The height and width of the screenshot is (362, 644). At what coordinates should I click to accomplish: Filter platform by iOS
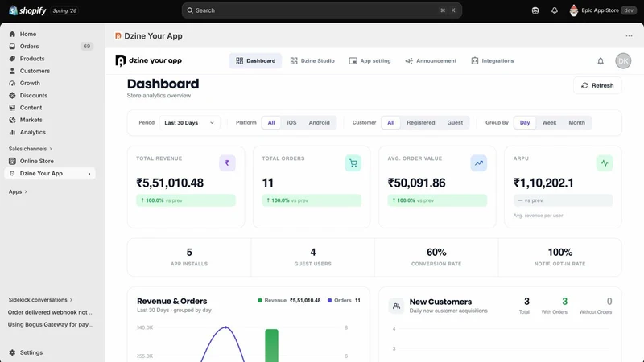click(291, 123)
